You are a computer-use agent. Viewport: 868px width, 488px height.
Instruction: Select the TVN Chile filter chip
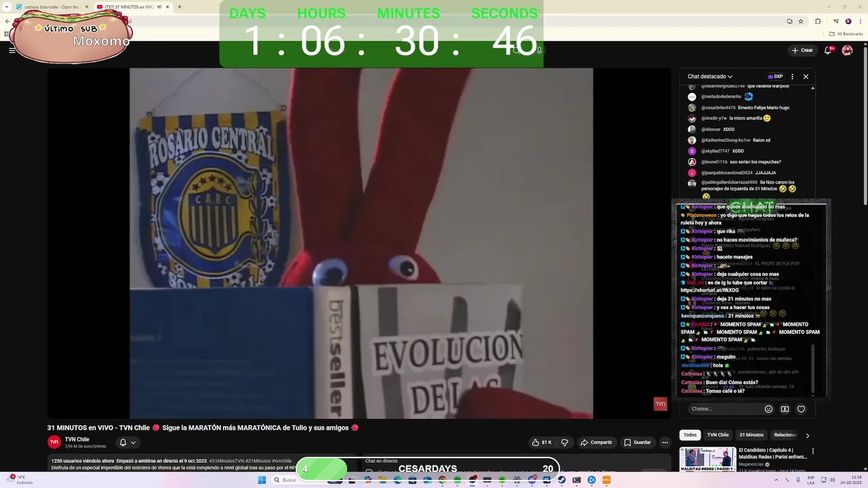tap(718, 435)
